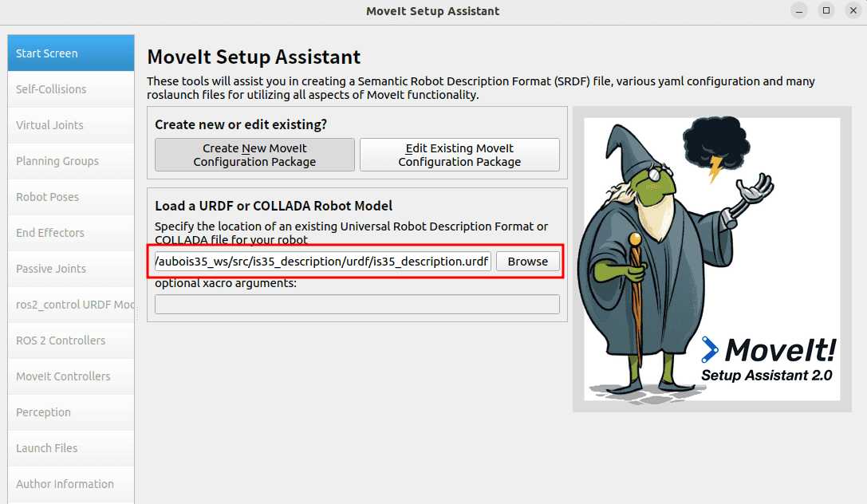This screenshot has width=867, height=504.
Task: Open the MoveIt Controllers step
Action: 70,376
